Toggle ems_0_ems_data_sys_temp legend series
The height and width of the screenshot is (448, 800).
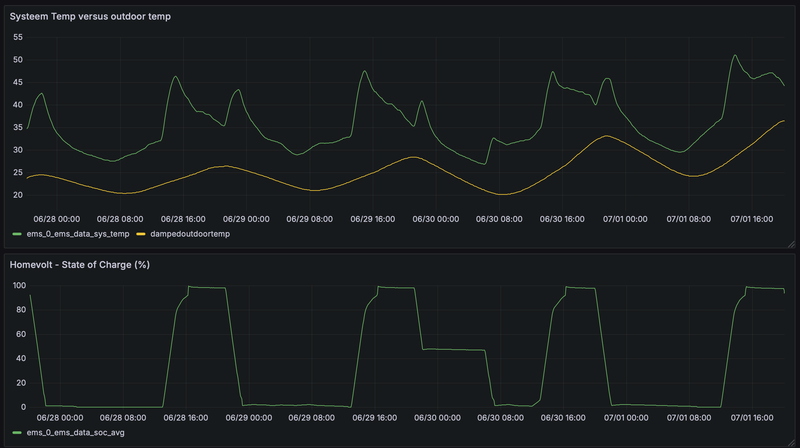[78, 234]
